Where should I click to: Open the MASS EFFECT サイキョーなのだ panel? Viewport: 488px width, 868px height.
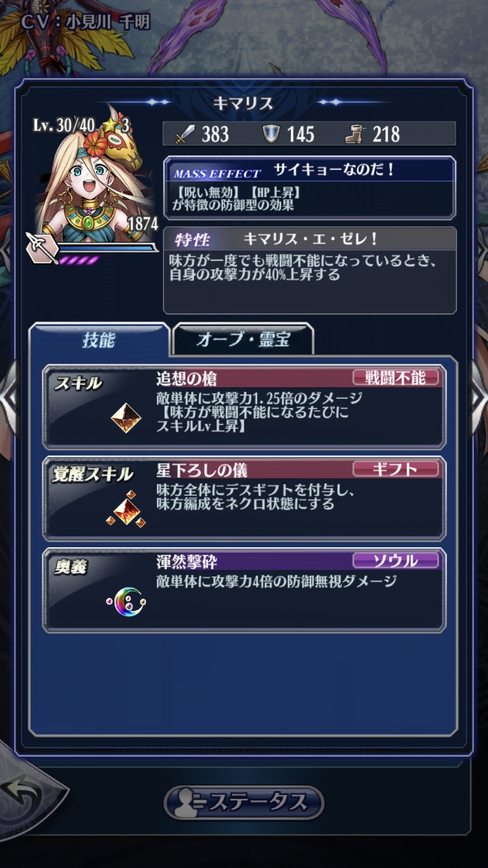310,188
